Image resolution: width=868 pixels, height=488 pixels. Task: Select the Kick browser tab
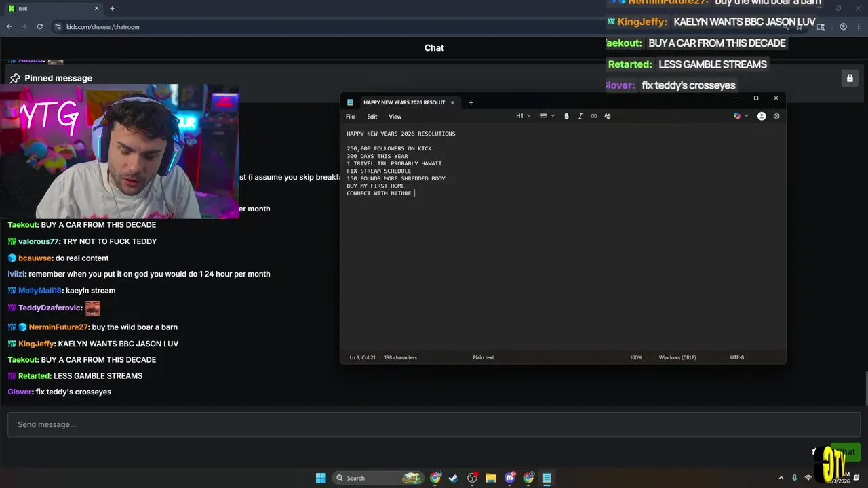[x=53, y=9]
